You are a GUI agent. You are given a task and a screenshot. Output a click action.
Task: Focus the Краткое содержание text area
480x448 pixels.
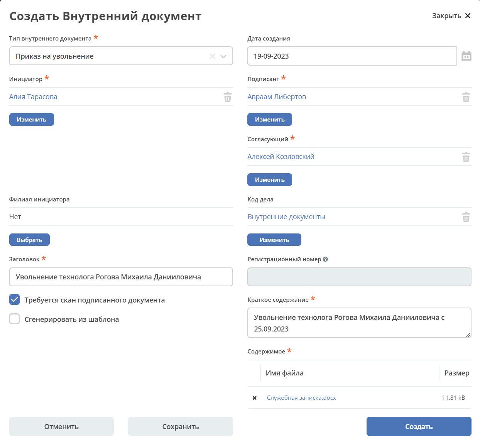click(359, 323)
